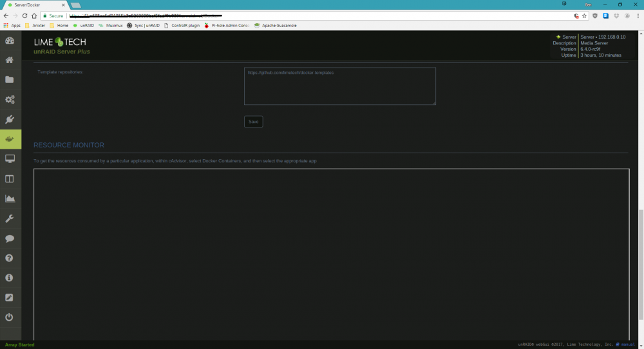This screenshot has height=349, width=644.
Task: Click the columns layout icon in sidebar
Action: [10, 179]
